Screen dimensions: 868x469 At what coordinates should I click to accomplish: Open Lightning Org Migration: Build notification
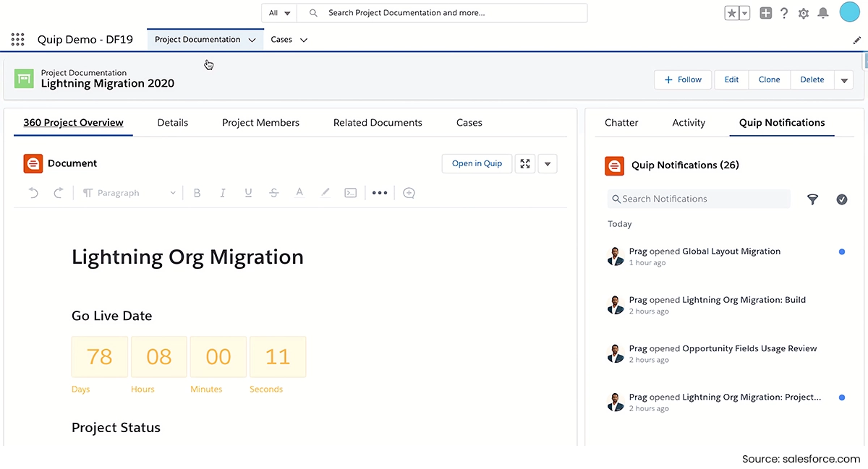(x=744, y=300)
